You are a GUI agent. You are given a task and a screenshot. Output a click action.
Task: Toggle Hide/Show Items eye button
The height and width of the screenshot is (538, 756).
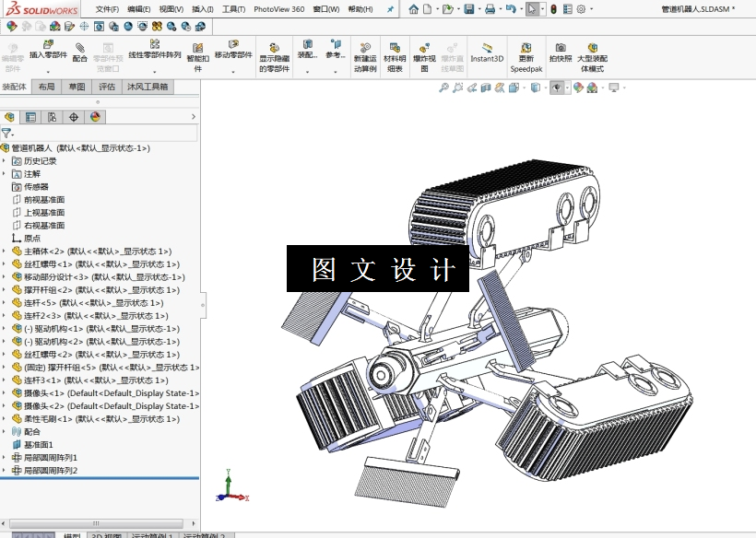tap(557, 88)
